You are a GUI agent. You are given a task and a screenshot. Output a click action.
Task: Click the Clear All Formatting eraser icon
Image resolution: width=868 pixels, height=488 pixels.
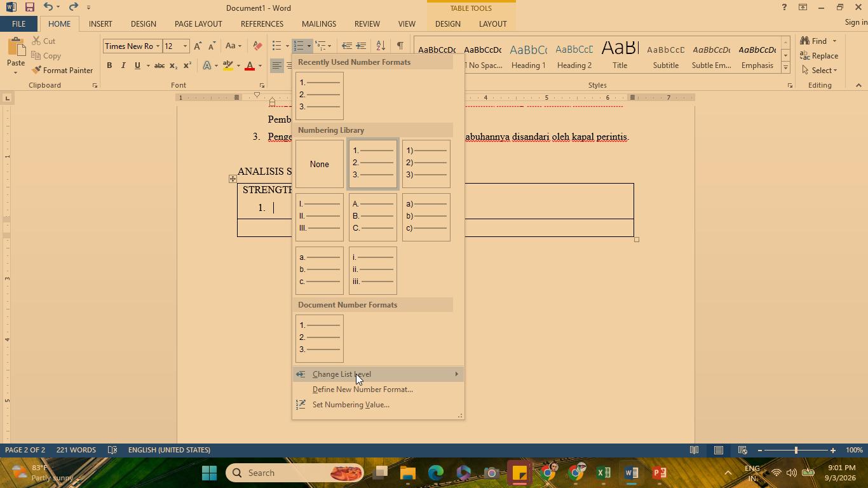pyautogui.click(x=257, y=46)
